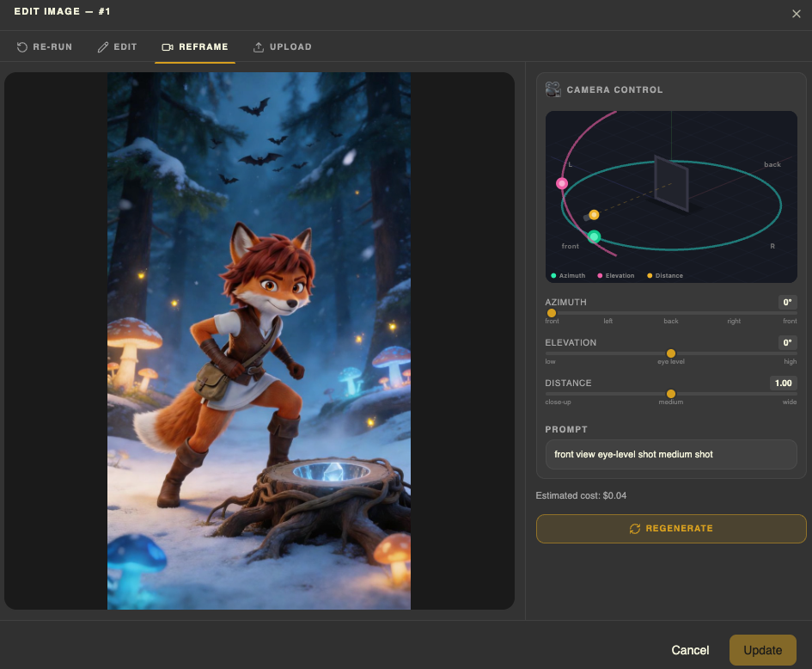The width and height of the screenshot is (812, 669).
Task: Click the Re-run circular arrow icon
Action: click(23, 47)
